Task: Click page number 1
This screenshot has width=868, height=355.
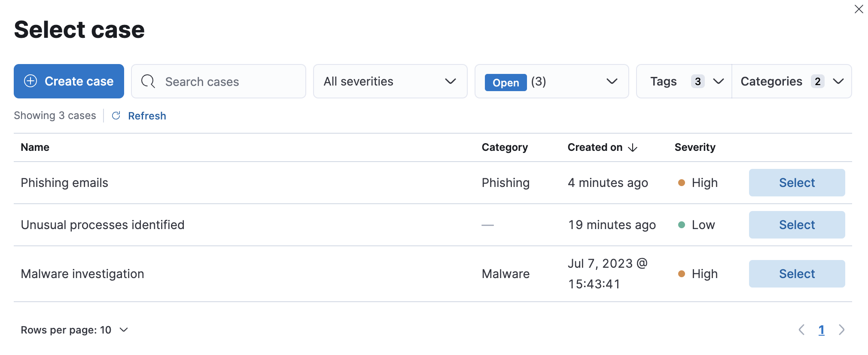Action: pos(821,330)
